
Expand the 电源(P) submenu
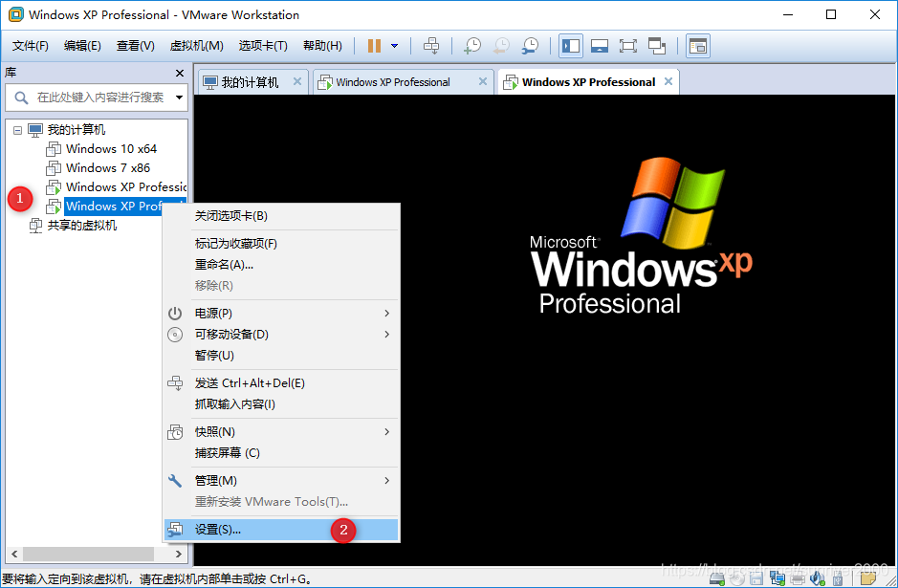click(281, 314)
